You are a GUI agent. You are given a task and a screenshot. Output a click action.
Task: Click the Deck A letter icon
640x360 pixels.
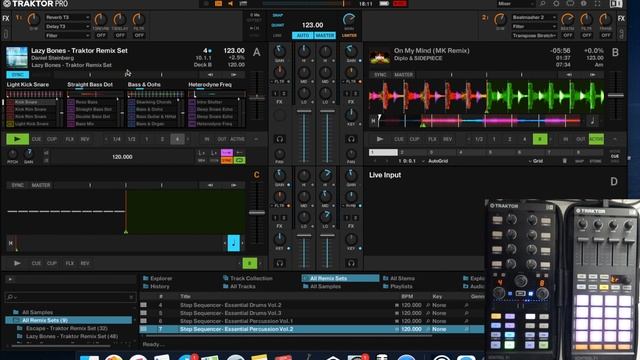[257, 52]
